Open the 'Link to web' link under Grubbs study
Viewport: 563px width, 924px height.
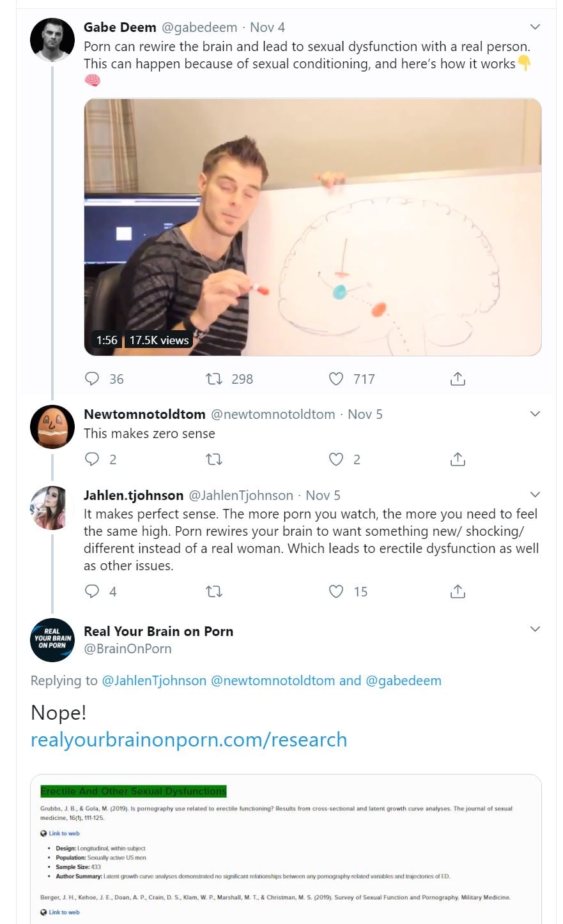point(64,833)
